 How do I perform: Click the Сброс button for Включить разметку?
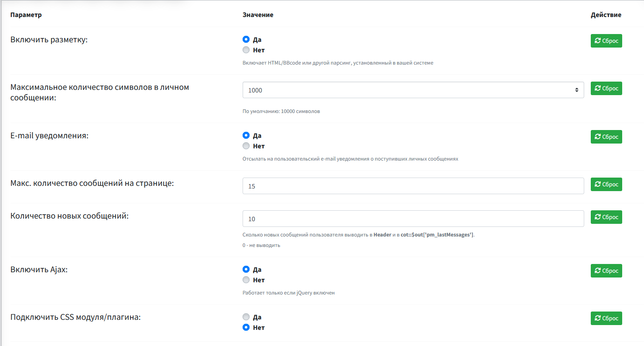[606, 41]
